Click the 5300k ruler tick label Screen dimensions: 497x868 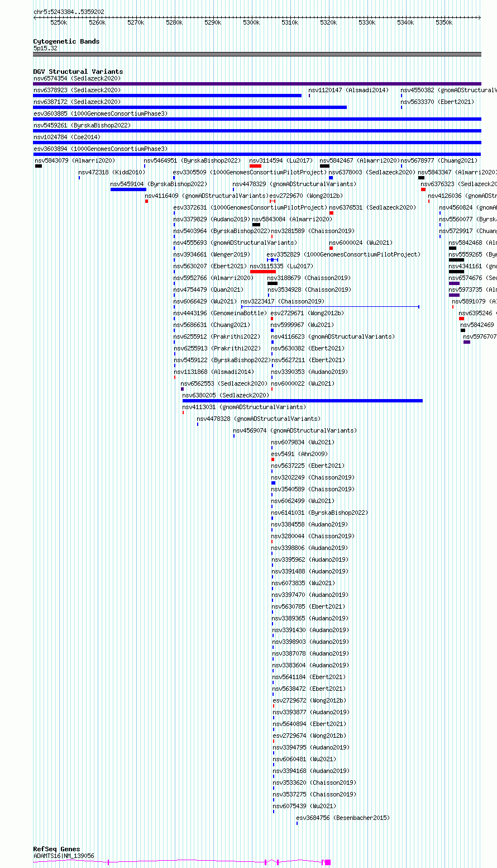pyautogui.click(x=251, y=22)
